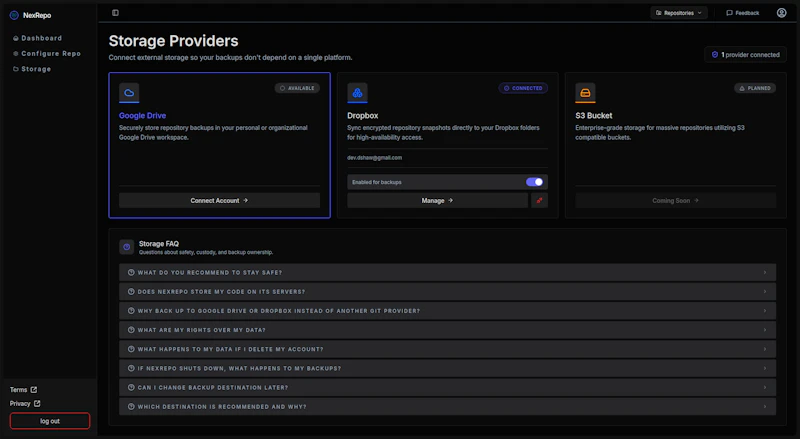Click the Dropbox provider icon

tap(357, 92)
